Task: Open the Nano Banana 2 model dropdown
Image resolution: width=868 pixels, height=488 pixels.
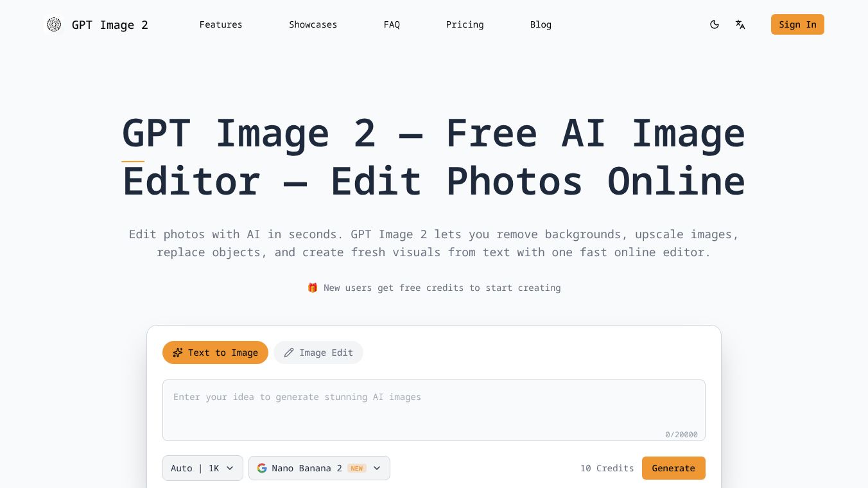Action: coord(319,468)
